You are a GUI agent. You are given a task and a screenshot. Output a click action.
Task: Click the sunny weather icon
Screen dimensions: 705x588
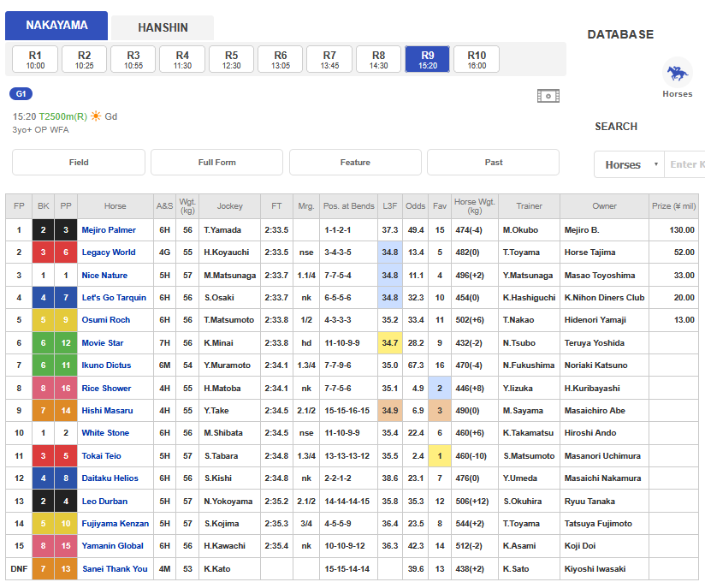[x=96, y=116]
